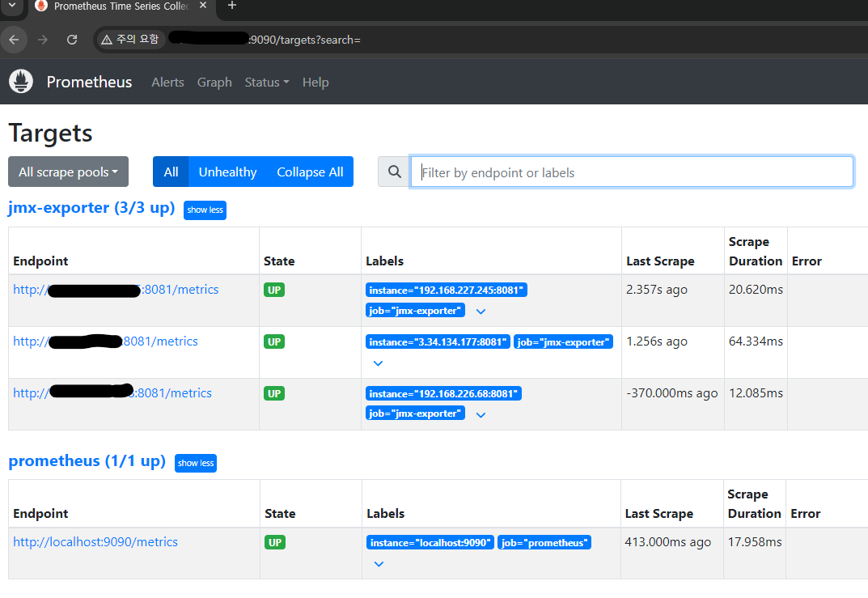Open endpoint link in the 12.085ms scrape row
This screenshot has width=868, height=598.
coord(112,392)
